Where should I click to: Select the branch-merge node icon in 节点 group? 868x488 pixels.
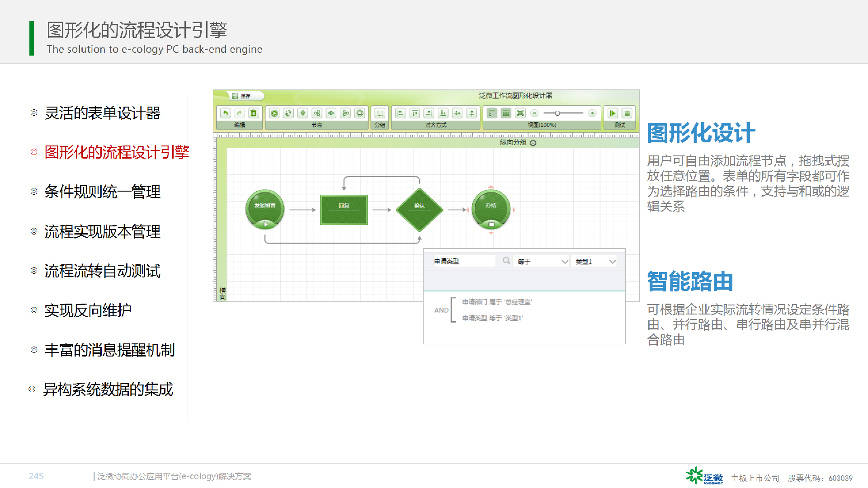click(x=345, y=113)
